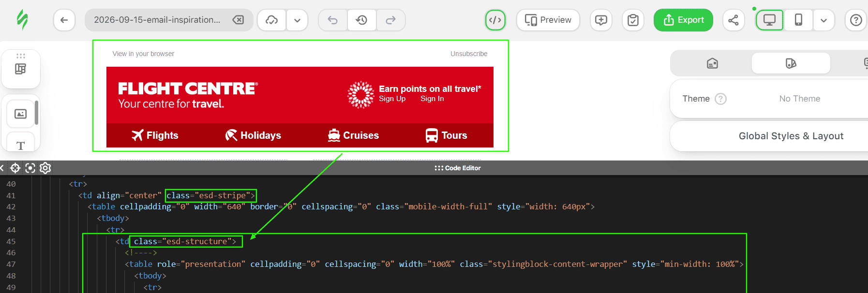Click the Flight Centre logo image
The height and width of the screenshot is (293, 868).
(x=188, y=95)
